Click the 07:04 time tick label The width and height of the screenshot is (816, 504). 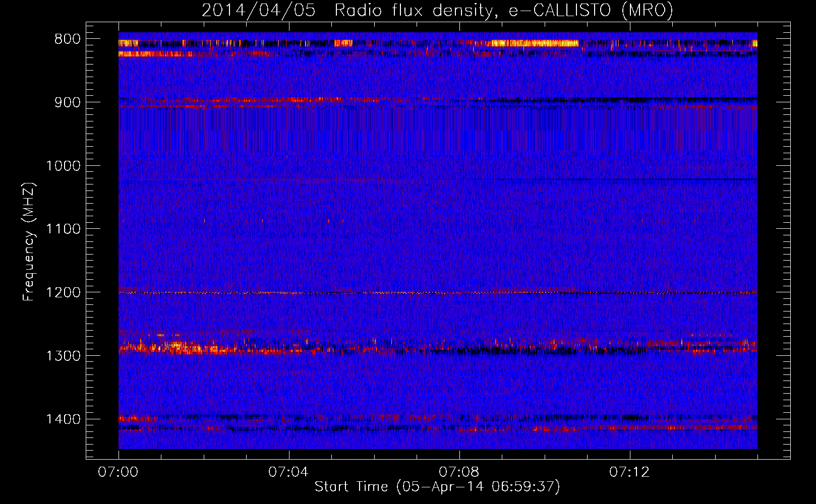pos(288,472)
